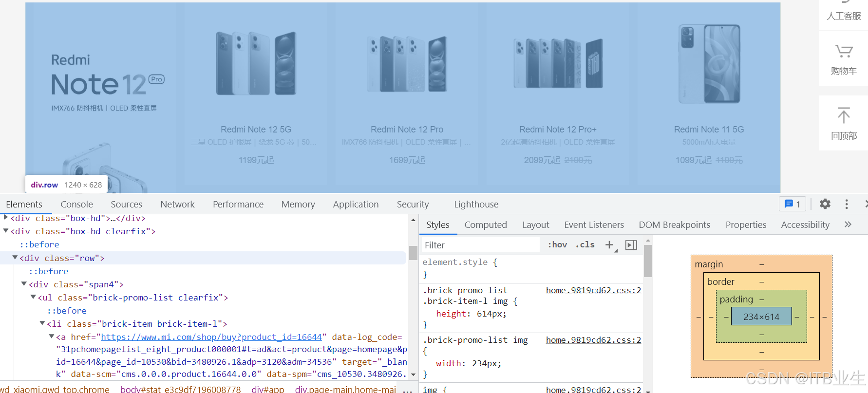
Task: Collapse the span4 div node
Action: (24, 284)
